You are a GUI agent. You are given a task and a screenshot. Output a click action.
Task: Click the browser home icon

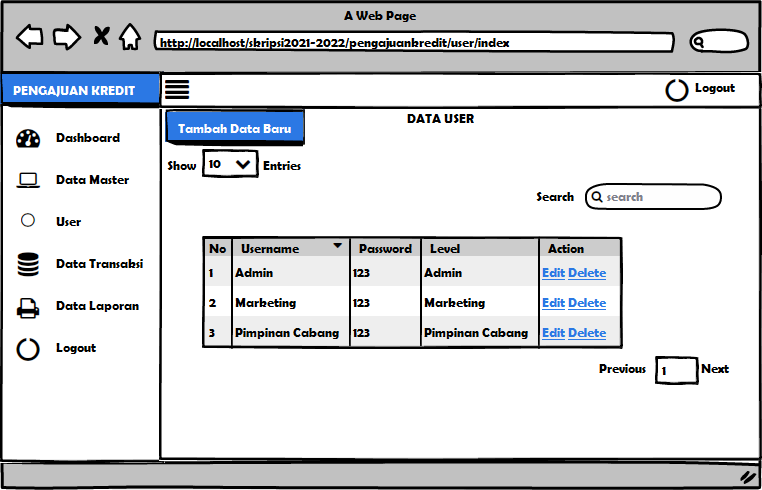130,37
